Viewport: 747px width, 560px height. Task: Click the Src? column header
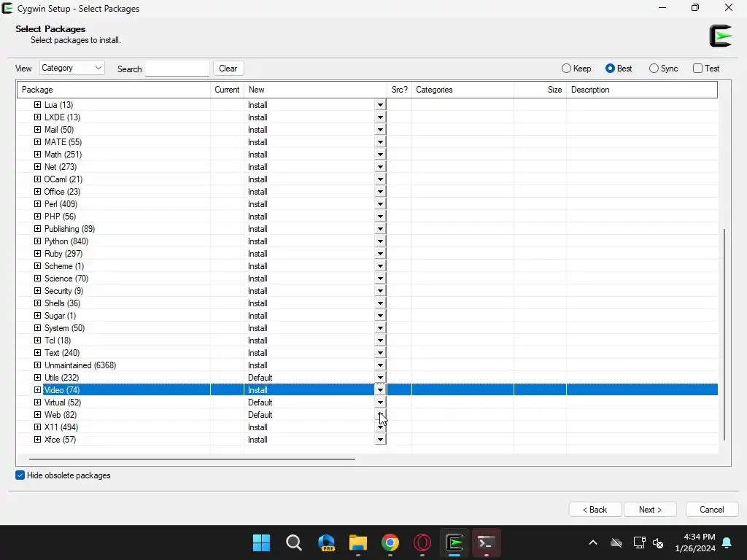pos(399,90)
